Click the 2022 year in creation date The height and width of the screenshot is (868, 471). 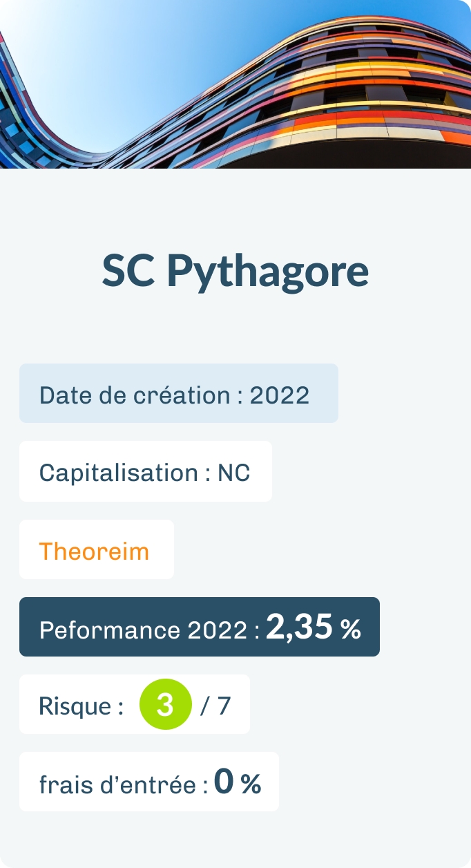(279, 395)
